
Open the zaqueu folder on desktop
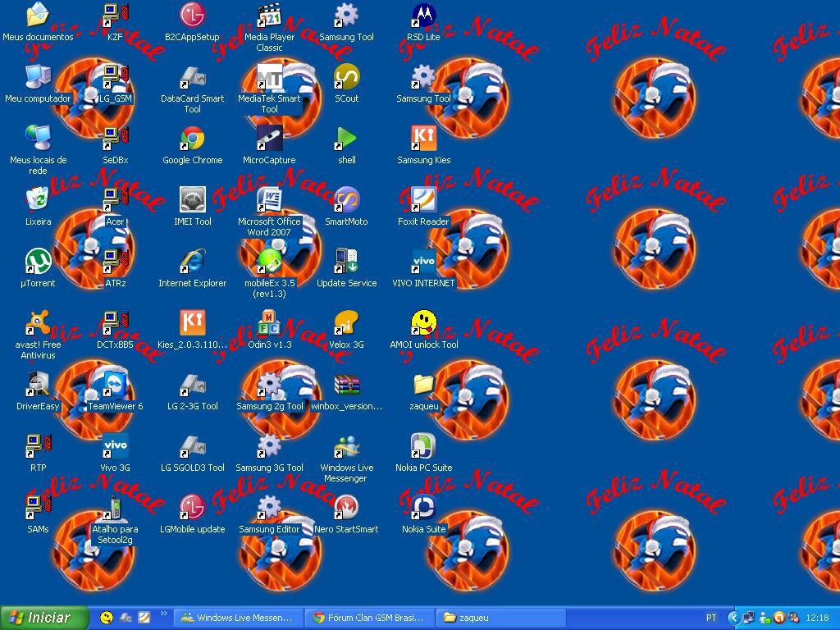[424, 386]
